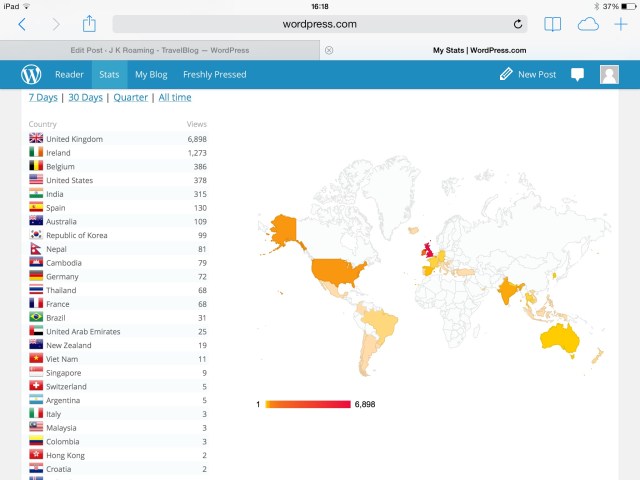Show stats for 7 Days
The height and width of the screenshot is (480, 640).
point(43,97)
